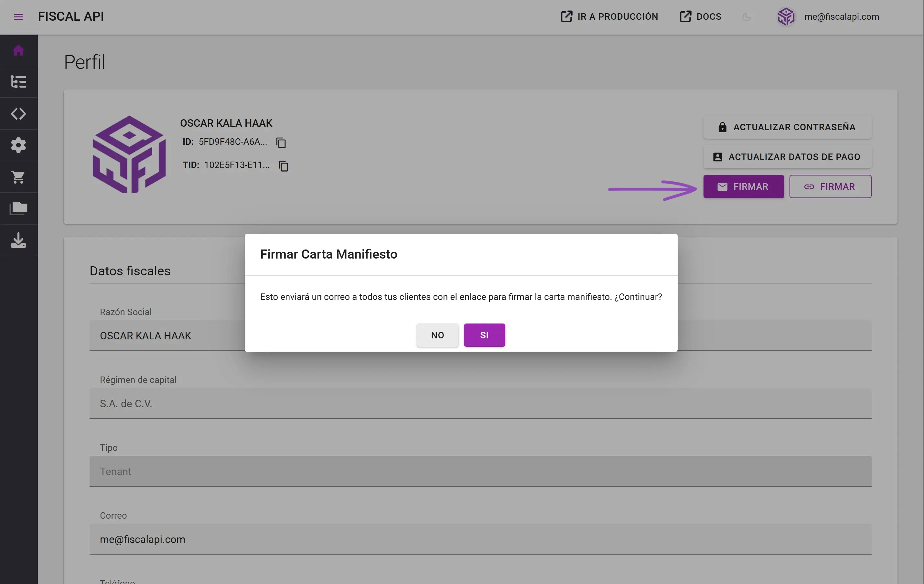This screenshot has width=924, height=584.
Task: Open the shopping cart icon in sidebar
Action: click(18, 177)
